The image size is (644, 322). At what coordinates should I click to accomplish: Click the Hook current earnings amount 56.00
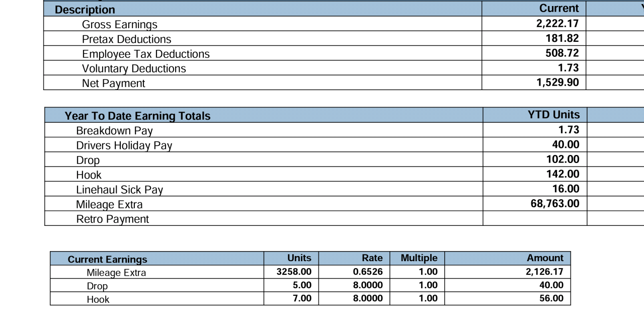point(551,298)
